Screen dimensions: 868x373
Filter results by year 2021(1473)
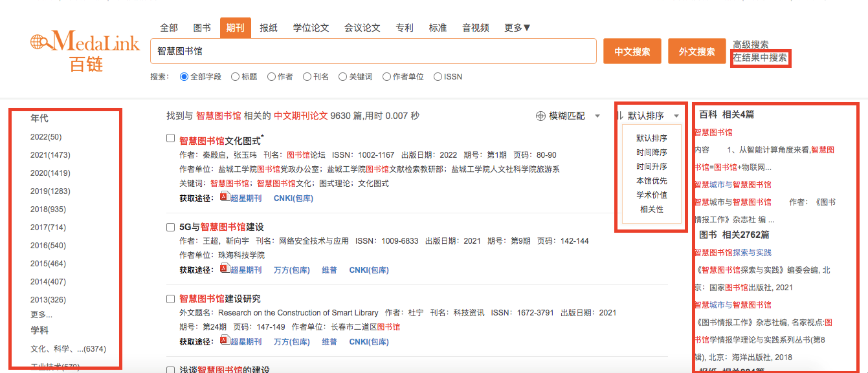(x=50, y=155)
